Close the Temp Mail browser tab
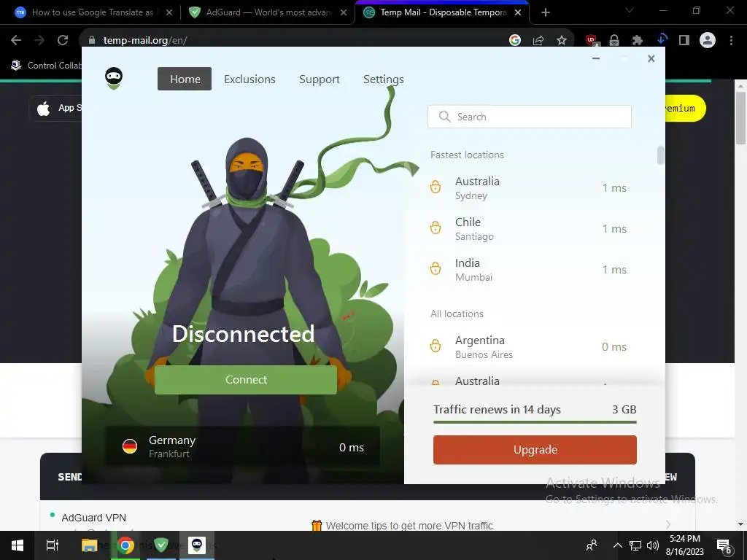The image size is (747, 560). click(x=518, y=12)
